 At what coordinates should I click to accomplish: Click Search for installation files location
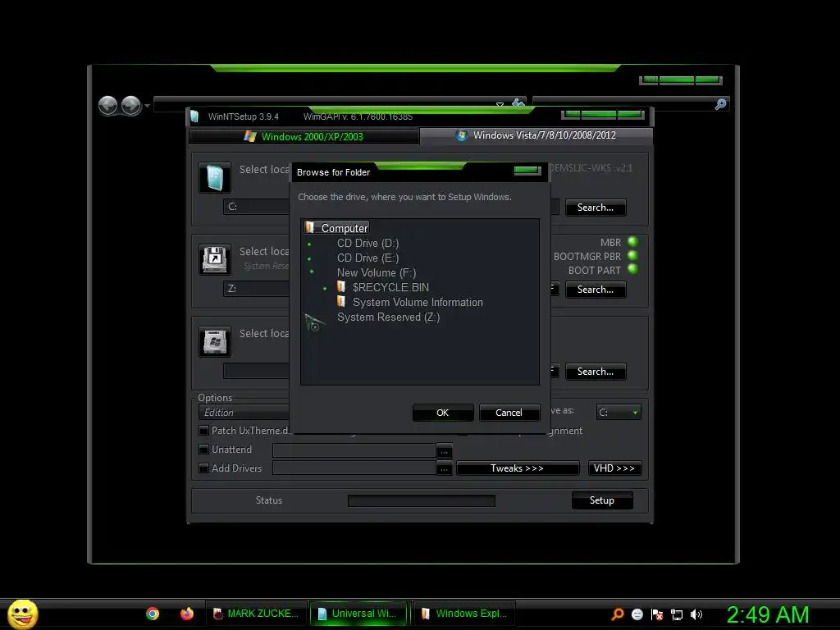tap(596, 208)
